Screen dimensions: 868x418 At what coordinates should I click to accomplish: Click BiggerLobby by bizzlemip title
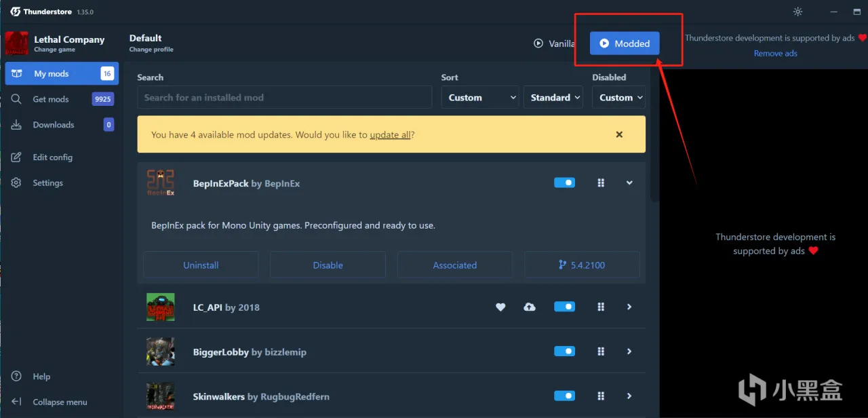click(x=250, y=352)
